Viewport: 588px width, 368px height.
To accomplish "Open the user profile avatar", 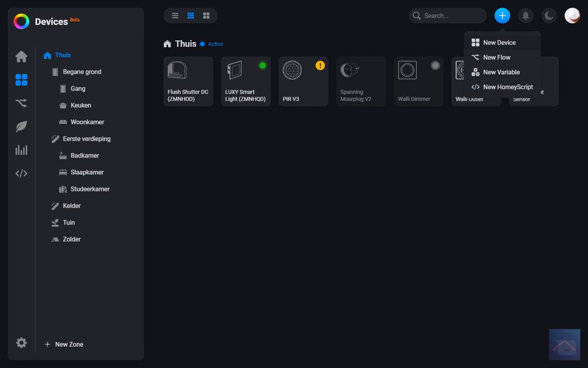I will (x=572, y=16).
